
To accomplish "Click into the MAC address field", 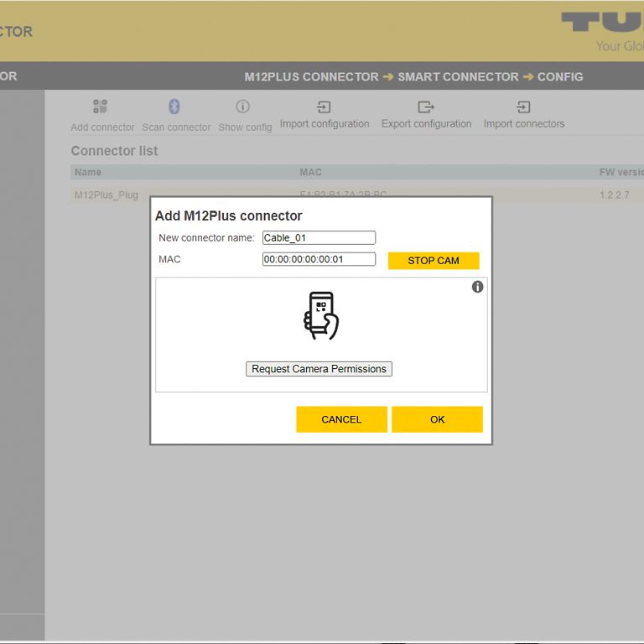I will (x=319, y=259).
